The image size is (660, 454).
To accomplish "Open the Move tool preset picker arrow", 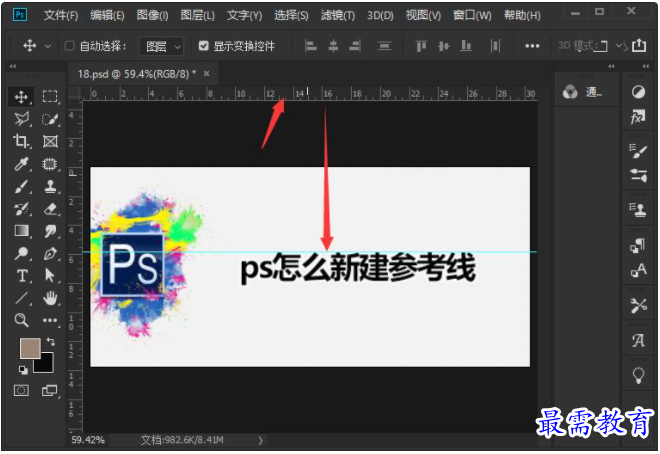I will tap(48, 46).
